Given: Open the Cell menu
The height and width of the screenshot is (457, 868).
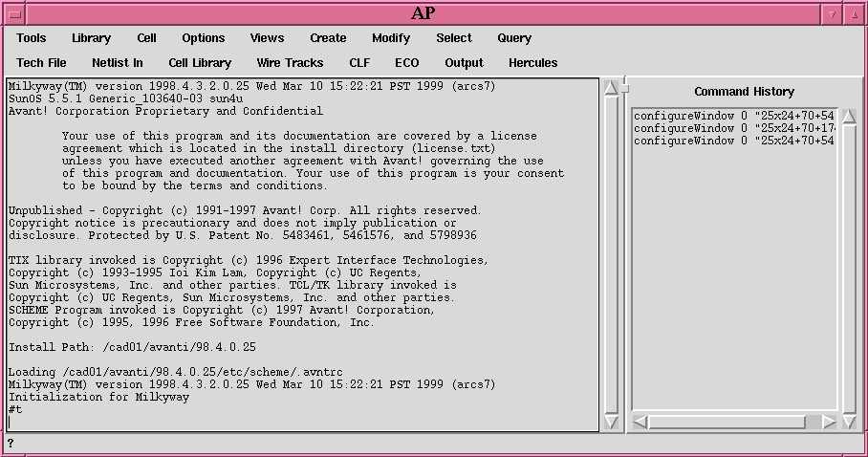Looking at the screenshot, I should 146,38.
